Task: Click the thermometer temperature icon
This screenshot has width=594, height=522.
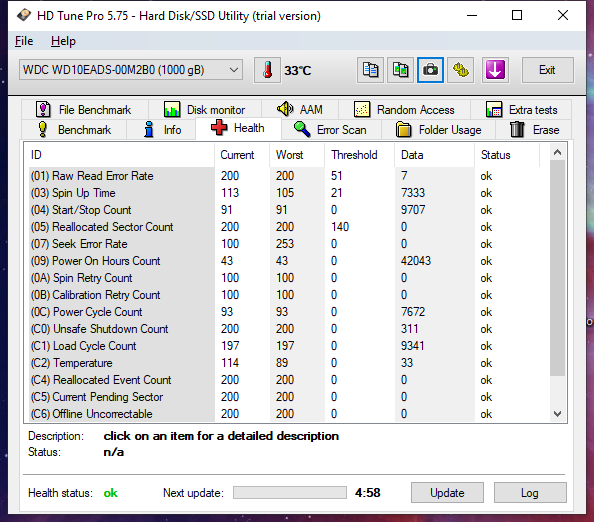Action: [x=267, y=70]
